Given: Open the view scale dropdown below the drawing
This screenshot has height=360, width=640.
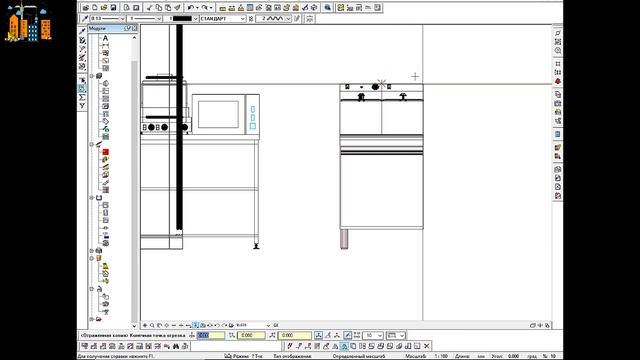Looking at the screenshot, I should click(268, 325).
